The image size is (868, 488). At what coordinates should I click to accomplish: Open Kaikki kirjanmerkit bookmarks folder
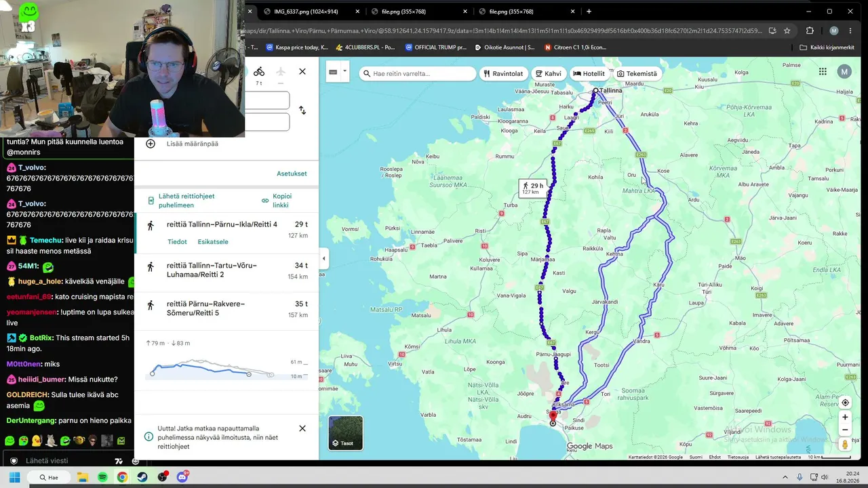[827, 47]
